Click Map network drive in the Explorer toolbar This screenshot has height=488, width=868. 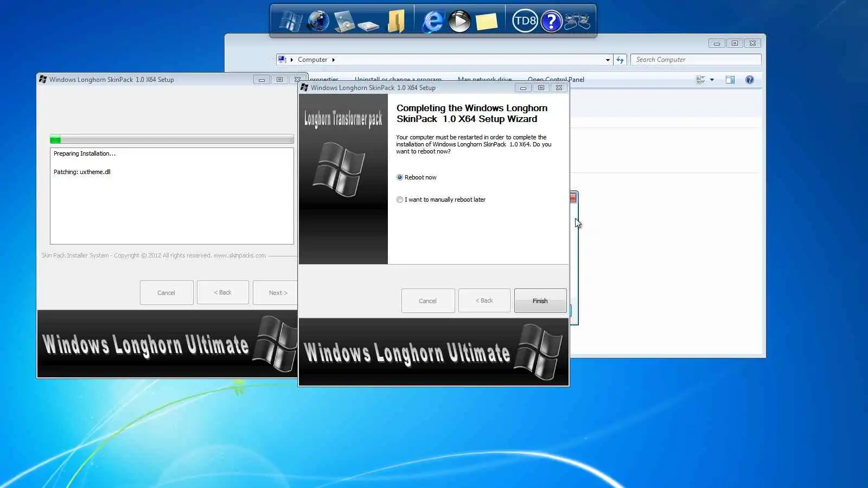(x=484, y=80)
